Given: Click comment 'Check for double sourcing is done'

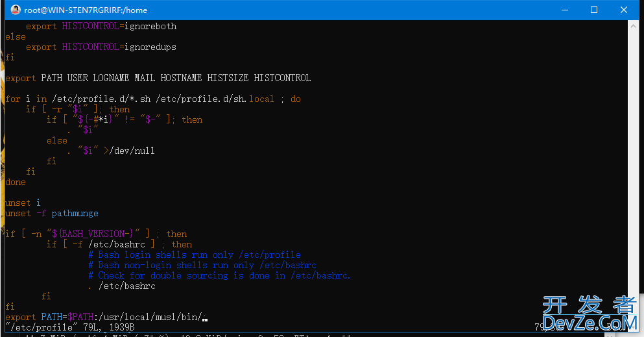Looking at the screenshot, I should [x=219, y=276].
